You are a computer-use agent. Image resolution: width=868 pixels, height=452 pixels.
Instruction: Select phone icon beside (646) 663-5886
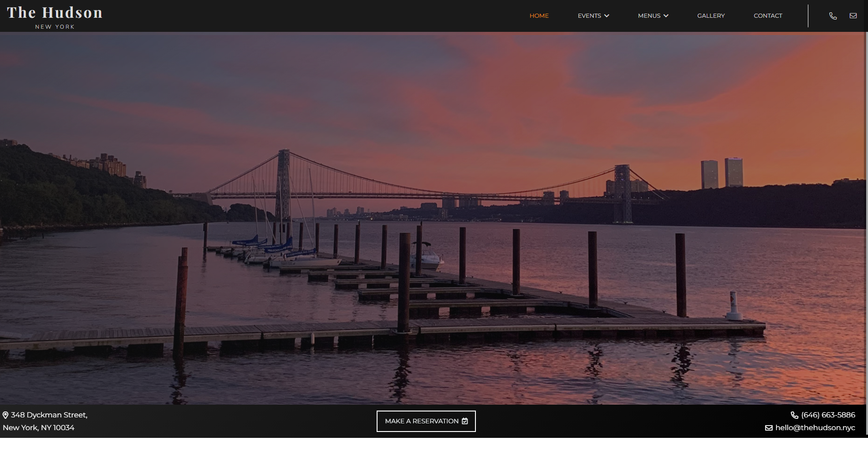(794, 415)
